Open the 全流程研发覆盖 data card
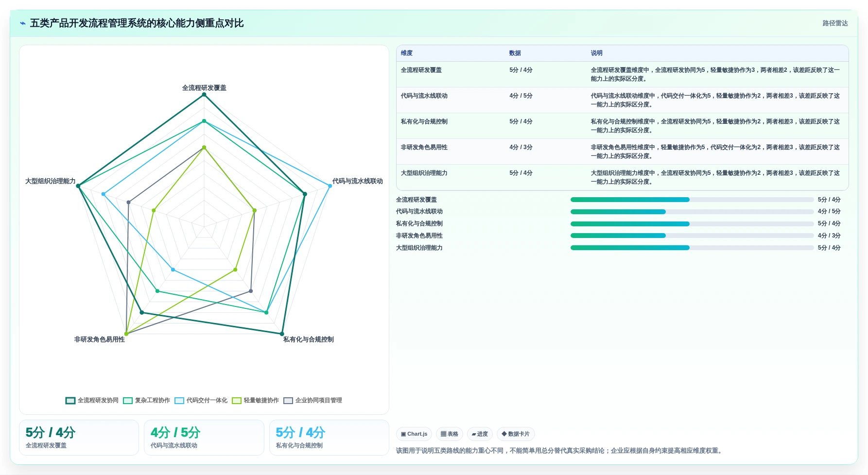 (79, 438)
